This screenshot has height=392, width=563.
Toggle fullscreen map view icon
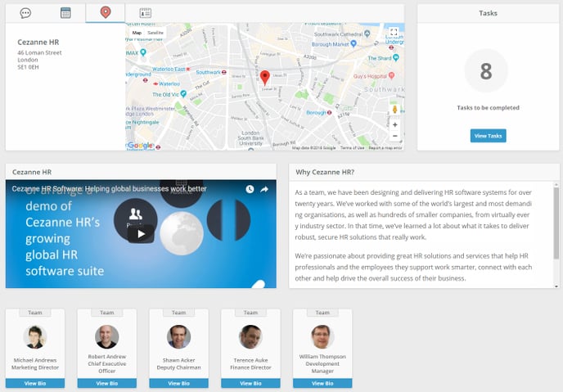[x=394, y=32]
